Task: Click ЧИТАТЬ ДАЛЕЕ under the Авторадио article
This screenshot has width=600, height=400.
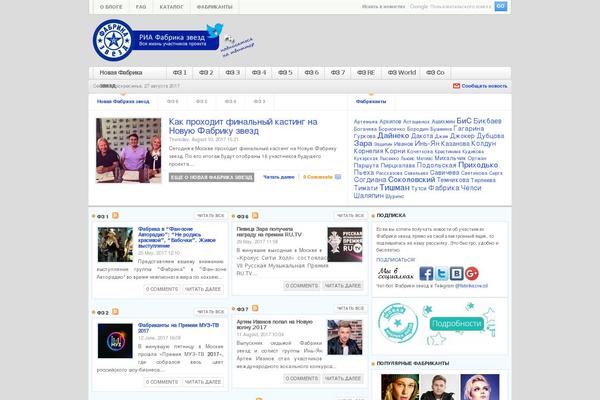Action: point(203,289)
